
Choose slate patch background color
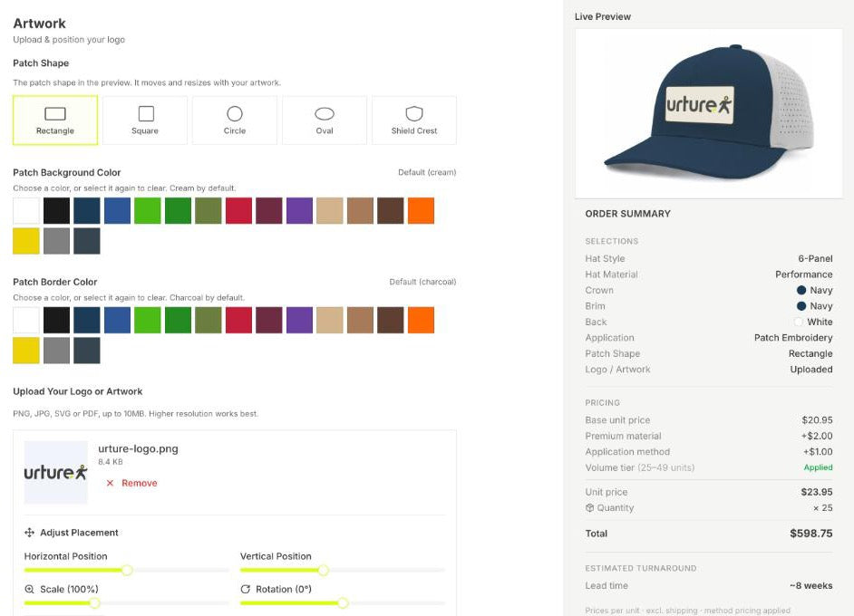87,241
